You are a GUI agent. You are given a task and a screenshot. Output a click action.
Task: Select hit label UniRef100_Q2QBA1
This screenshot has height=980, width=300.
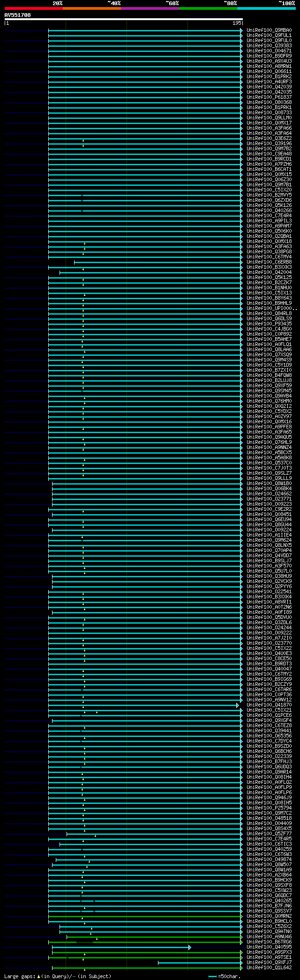coord(269,236)
